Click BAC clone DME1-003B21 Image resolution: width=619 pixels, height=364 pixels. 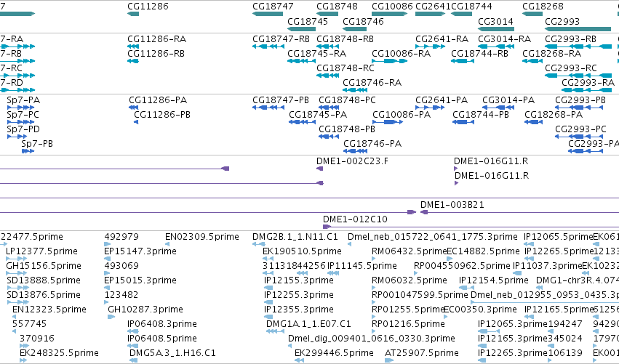(452, 205)
